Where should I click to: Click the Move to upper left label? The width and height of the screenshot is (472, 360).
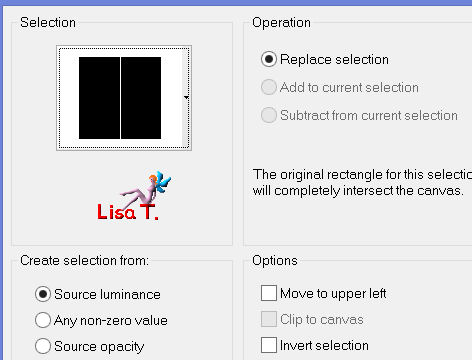click(x=333, y=294)
